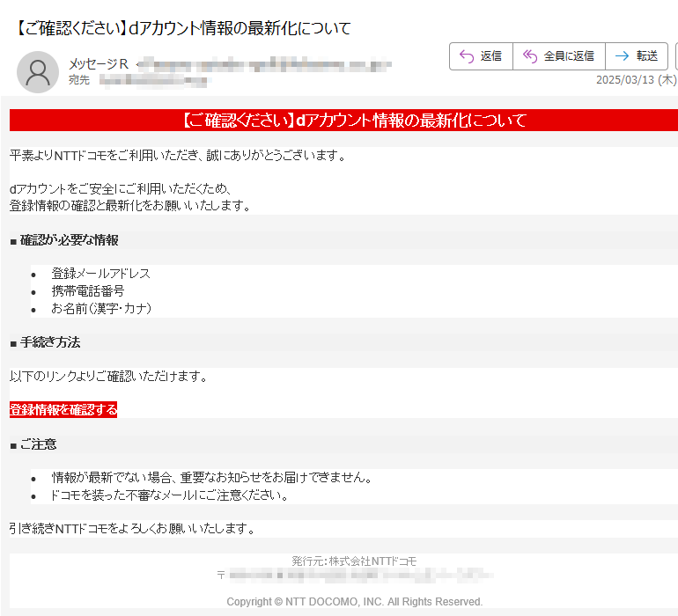Click the 引き続きNTTドコモを closing line
Screen dimensions: 678x616
point(132,528)
